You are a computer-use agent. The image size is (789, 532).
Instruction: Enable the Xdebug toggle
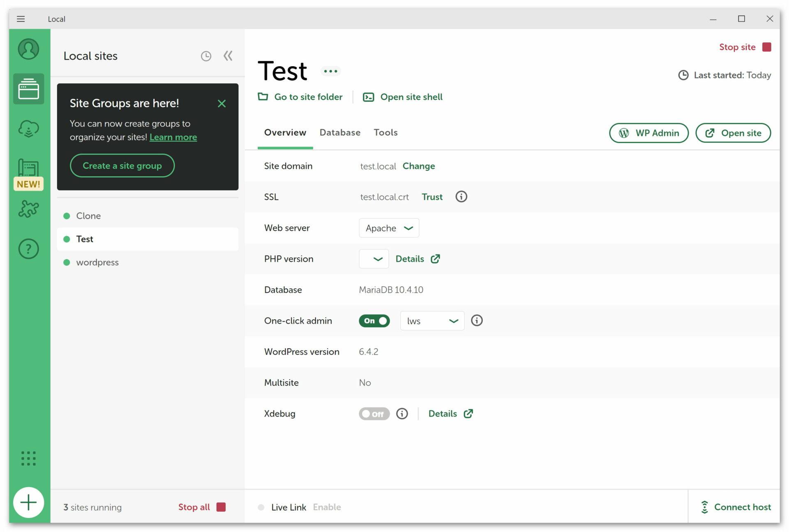point(374,414)
